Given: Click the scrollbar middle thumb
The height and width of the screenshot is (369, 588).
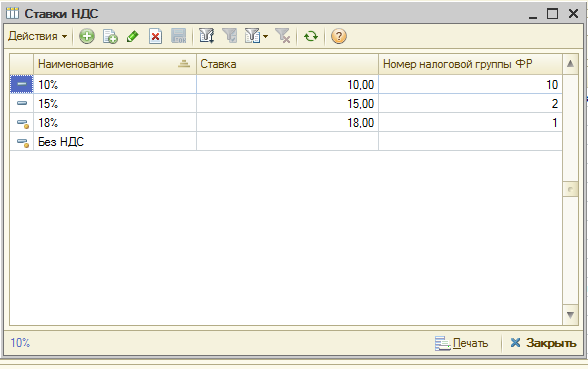Looking at the screenshot, I should 570,189.
